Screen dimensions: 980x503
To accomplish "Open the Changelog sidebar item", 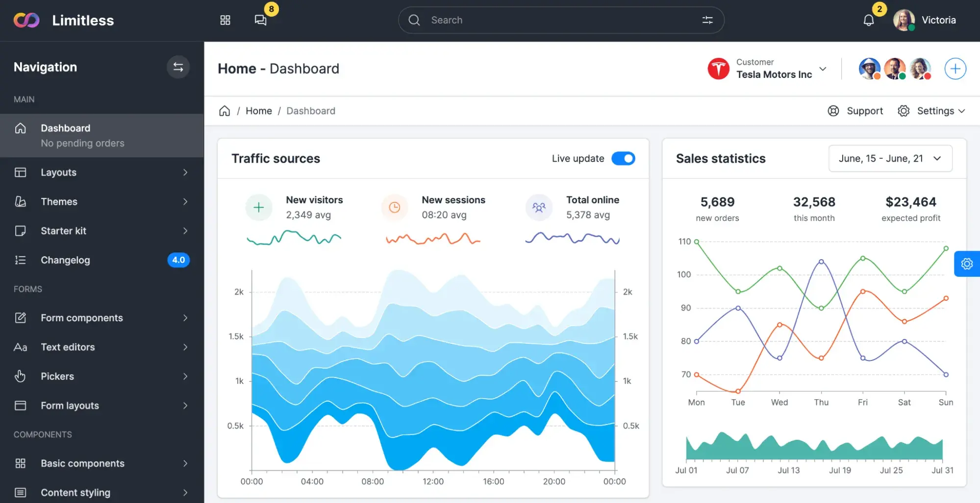I will (101, 260).
